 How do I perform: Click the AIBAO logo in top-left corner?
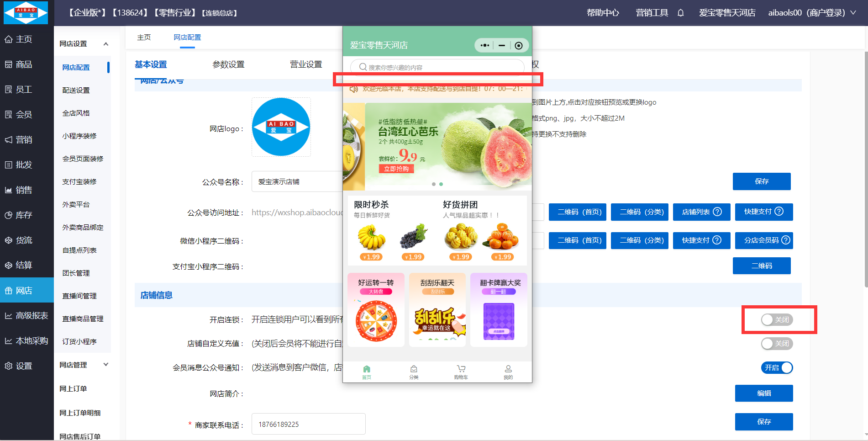26,13
